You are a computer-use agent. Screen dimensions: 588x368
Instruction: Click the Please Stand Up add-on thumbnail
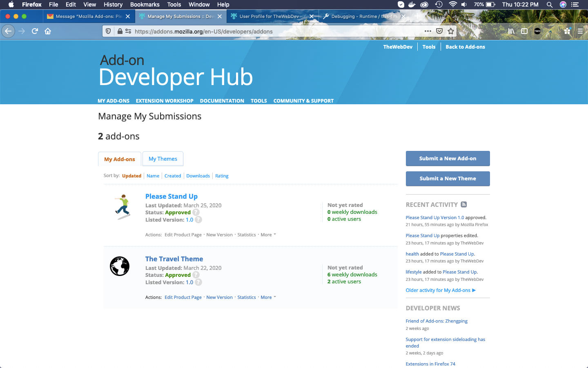(122, 207)
